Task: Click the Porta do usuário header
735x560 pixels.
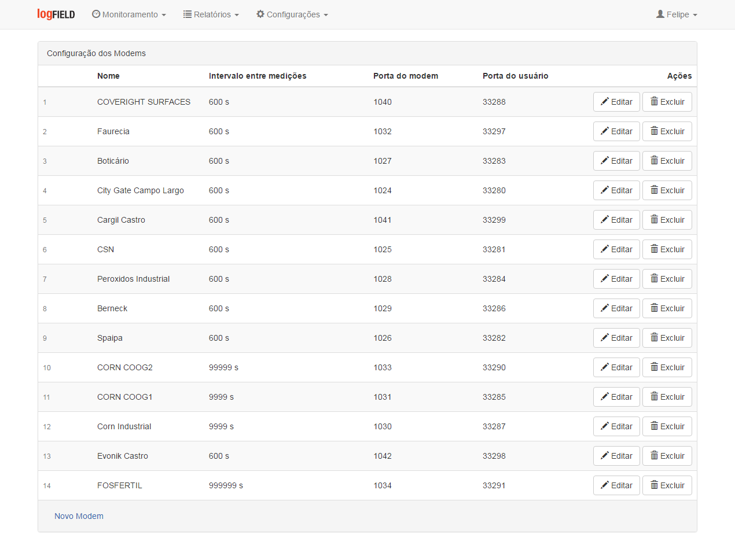Action: point(515,76)
